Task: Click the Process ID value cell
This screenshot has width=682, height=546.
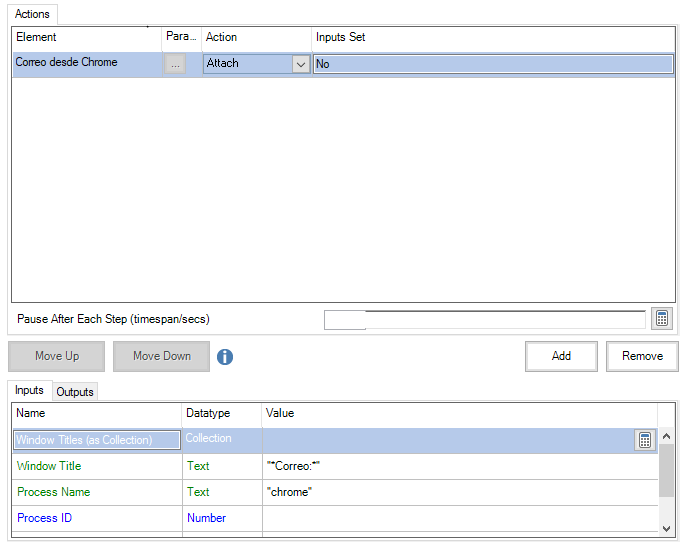Action: (458, 518)
